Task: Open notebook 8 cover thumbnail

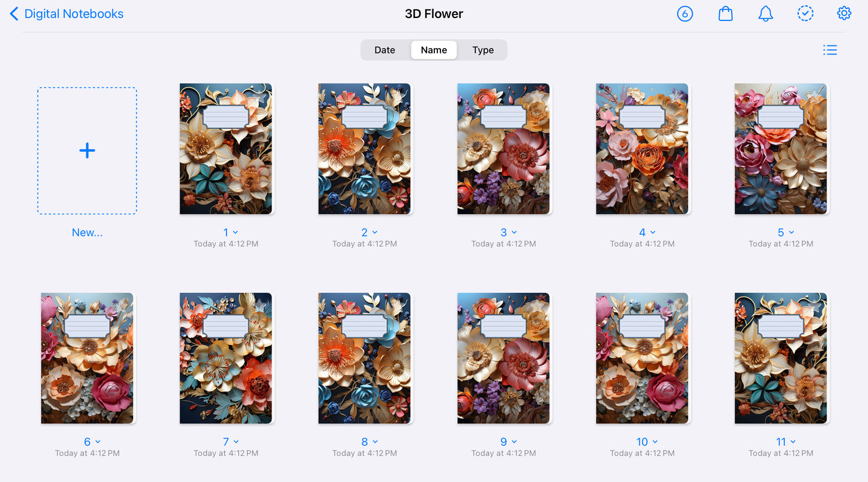Action: point(365,358)
